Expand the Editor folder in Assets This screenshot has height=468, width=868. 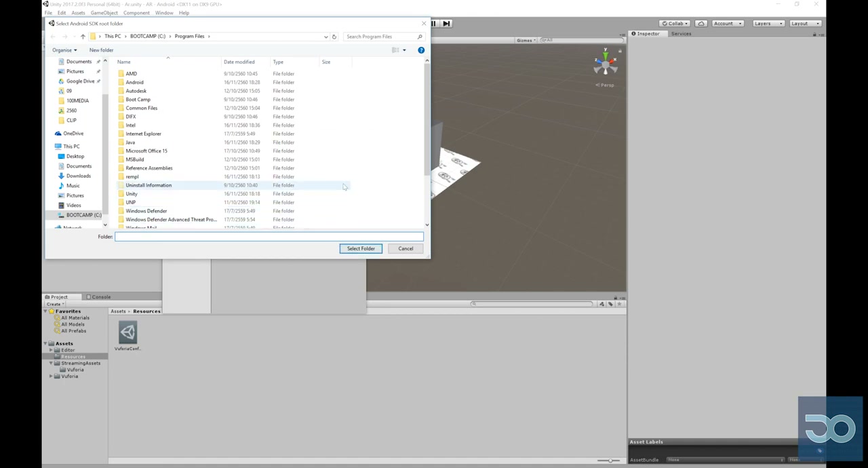[x=52, y=350]
